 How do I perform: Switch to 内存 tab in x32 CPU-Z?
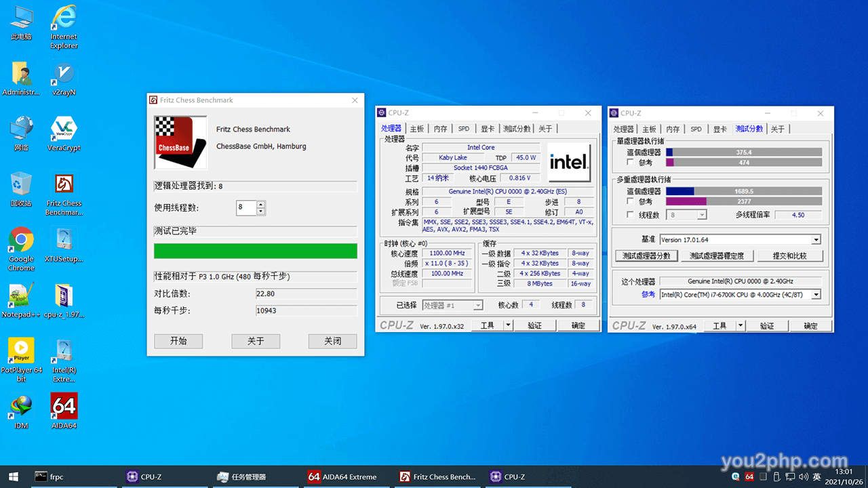441,129
